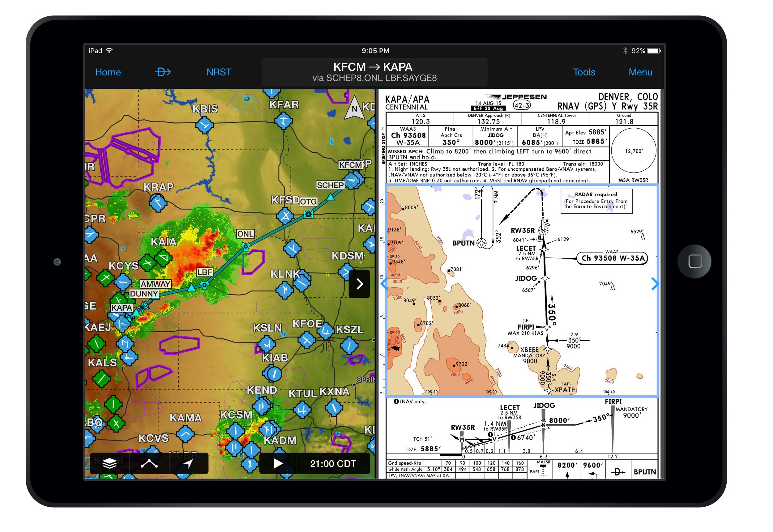Open the Menu option
Screen dimensions: 773x532
tap(640, 72)
